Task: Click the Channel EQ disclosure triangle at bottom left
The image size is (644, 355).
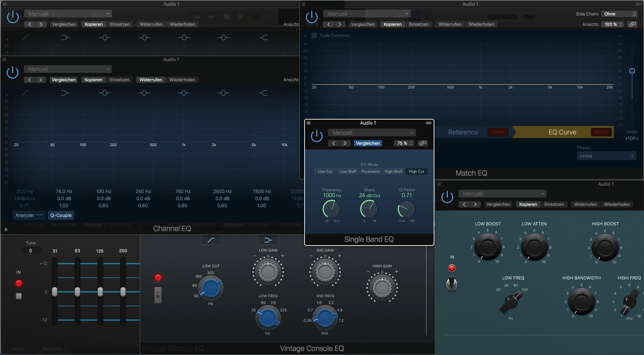Action: (x=6, y=230)
